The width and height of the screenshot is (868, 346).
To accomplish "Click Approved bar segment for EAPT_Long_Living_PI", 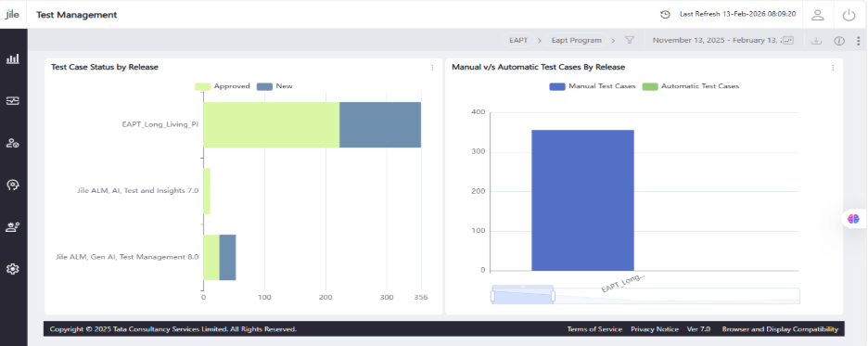I will pos(271,124).
